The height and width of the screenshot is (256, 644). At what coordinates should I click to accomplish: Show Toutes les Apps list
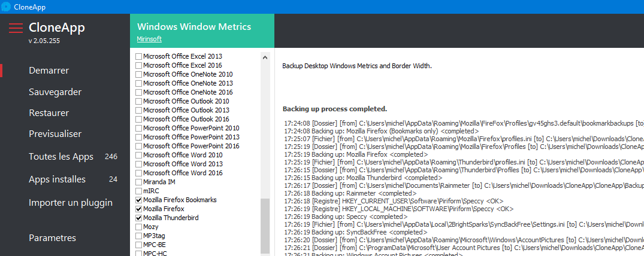pos(61,157)
